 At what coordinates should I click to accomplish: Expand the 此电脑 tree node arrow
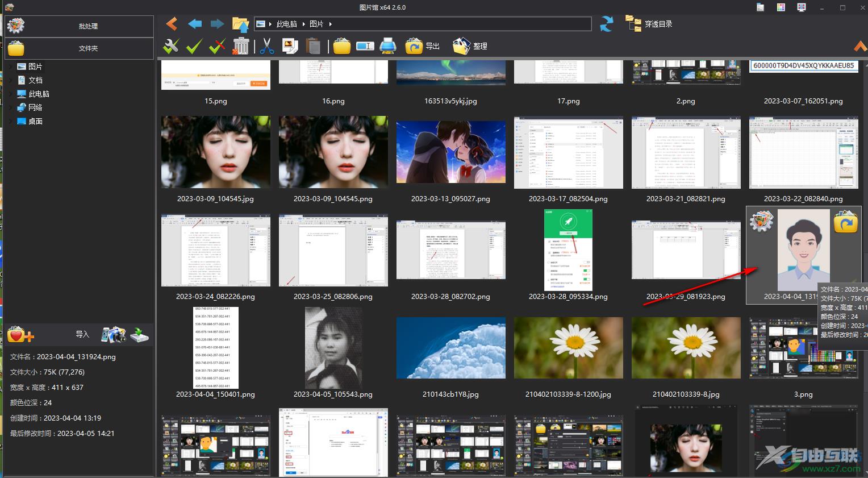click(x=11, y=94)
